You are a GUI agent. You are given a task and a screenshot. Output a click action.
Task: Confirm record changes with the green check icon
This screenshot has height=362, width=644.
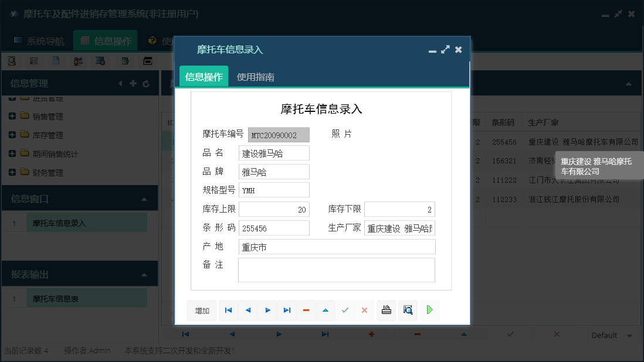point(345,310)
